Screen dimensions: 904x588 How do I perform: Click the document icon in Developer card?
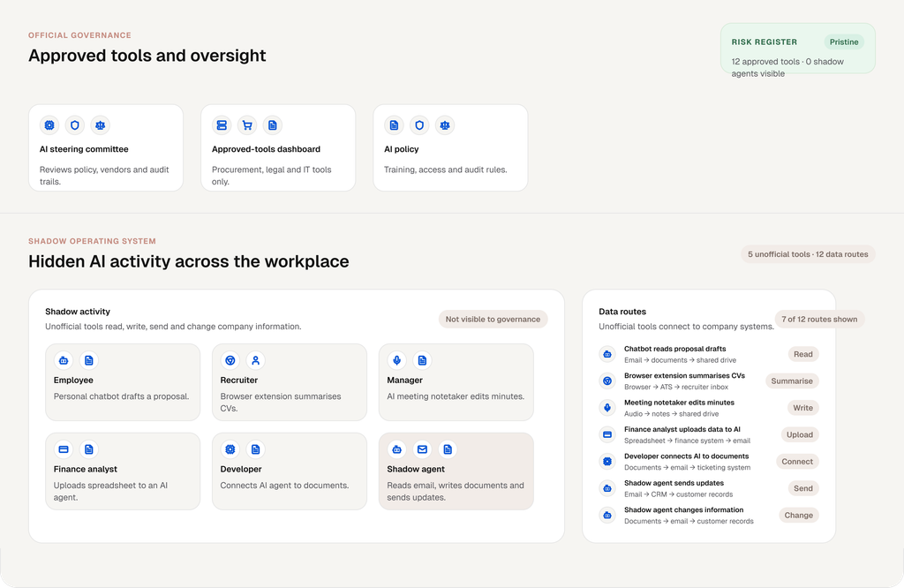(255, 449)
